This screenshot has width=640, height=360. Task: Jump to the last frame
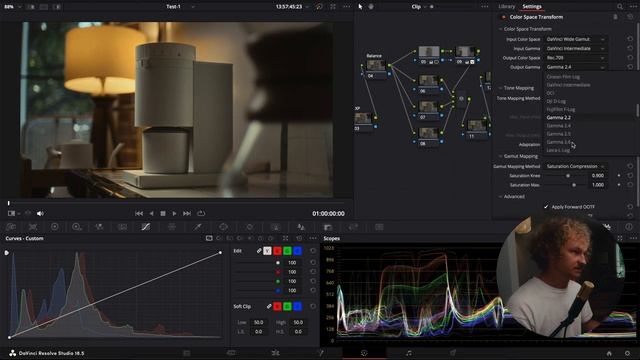pos(187,213)
